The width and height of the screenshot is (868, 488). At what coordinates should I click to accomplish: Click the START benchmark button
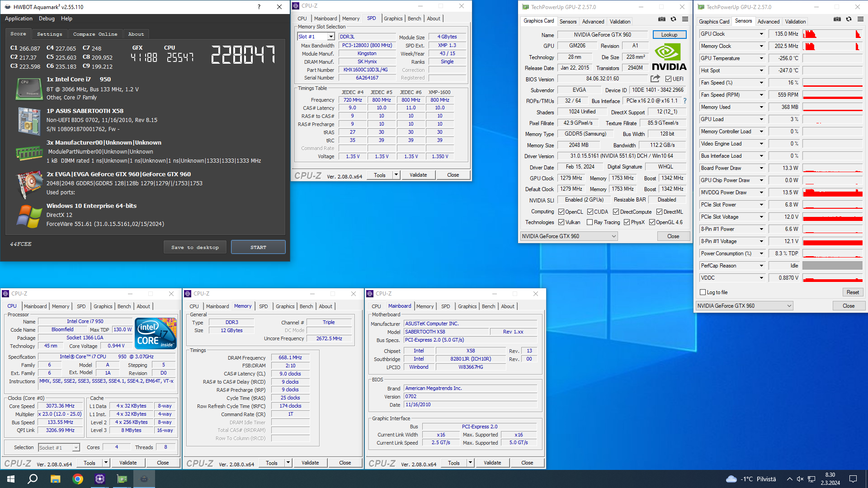(x=258, y=247)
